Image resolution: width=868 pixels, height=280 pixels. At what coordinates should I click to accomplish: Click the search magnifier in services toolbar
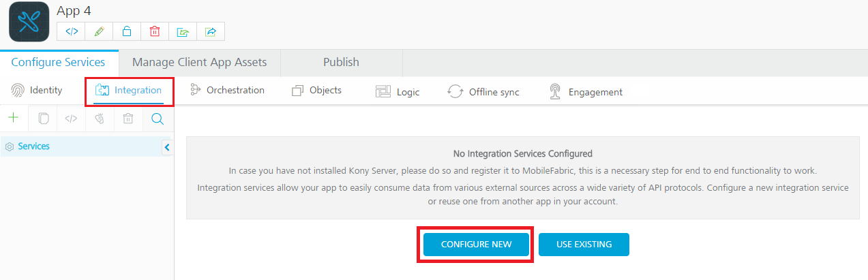pos(158,119)
